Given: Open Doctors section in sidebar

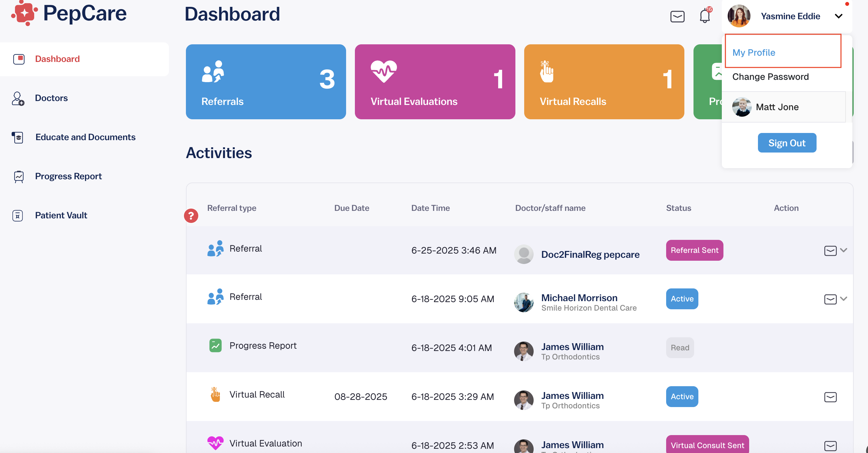Looking at the screenshot, I should click(51, 98).
